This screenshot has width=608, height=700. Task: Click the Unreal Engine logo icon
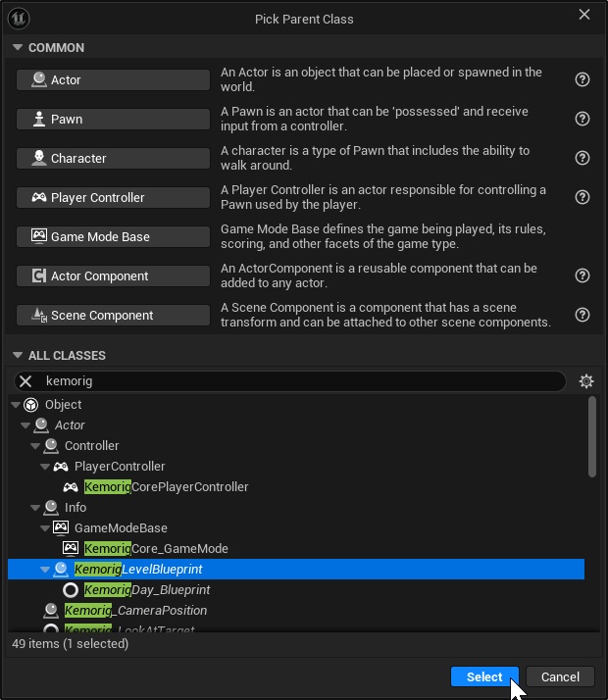pos(19,18)
